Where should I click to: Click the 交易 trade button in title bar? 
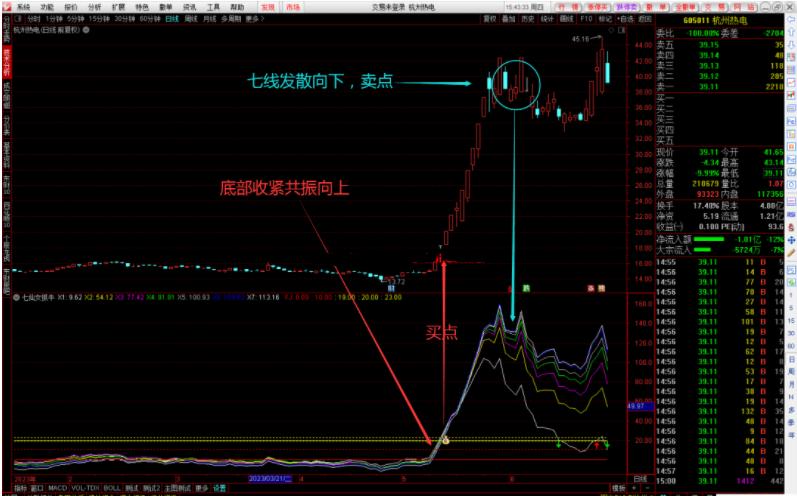click(x=716, y=7)
